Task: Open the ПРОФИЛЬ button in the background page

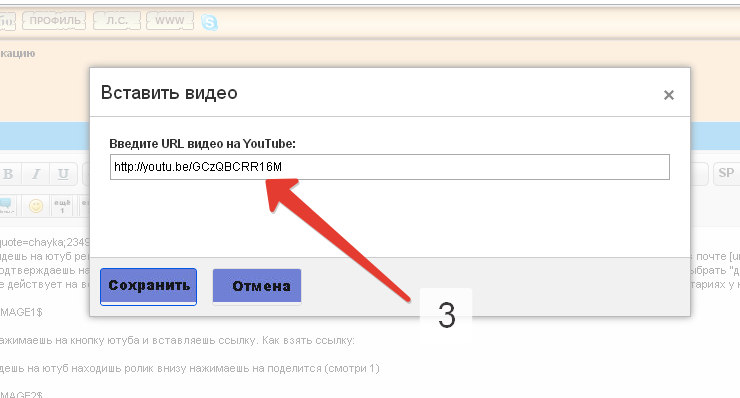Action: (x=54, y=21)
